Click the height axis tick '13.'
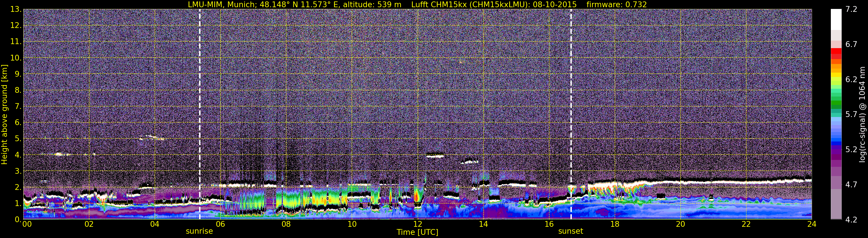 (x=16, y=9)
